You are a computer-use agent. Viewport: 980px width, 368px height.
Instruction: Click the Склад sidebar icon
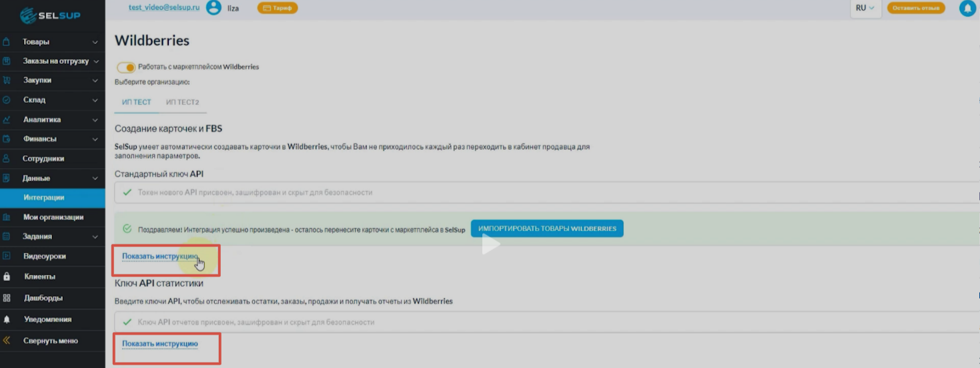[x=7, y=100]
